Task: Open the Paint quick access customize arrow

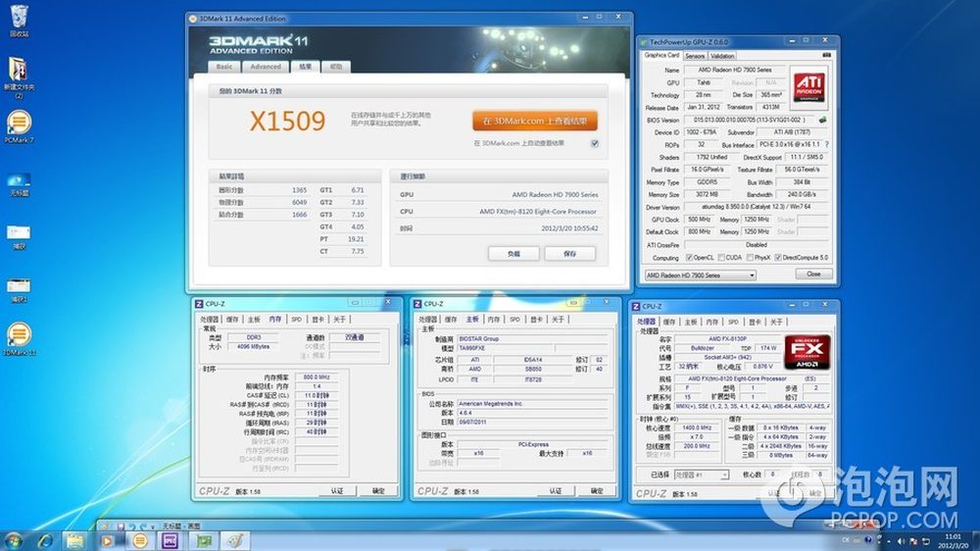Action: (x=153, y=526)
